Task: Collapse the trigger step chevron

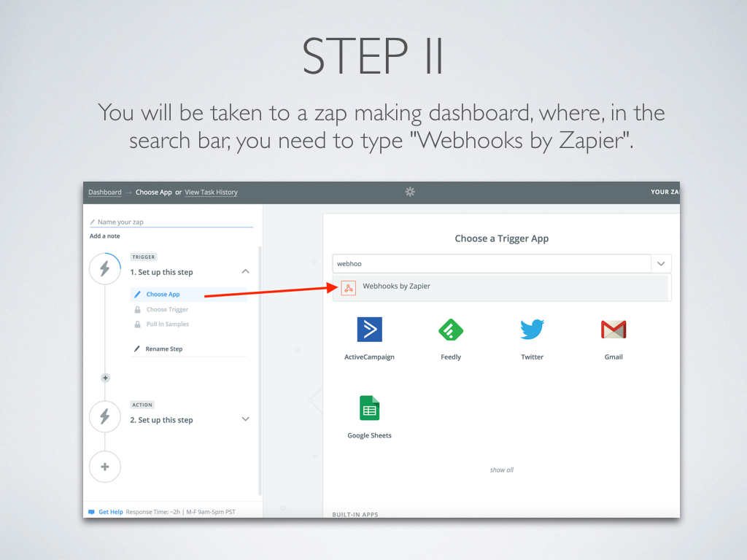Action: pyautogui.click(x=245, y=271)
